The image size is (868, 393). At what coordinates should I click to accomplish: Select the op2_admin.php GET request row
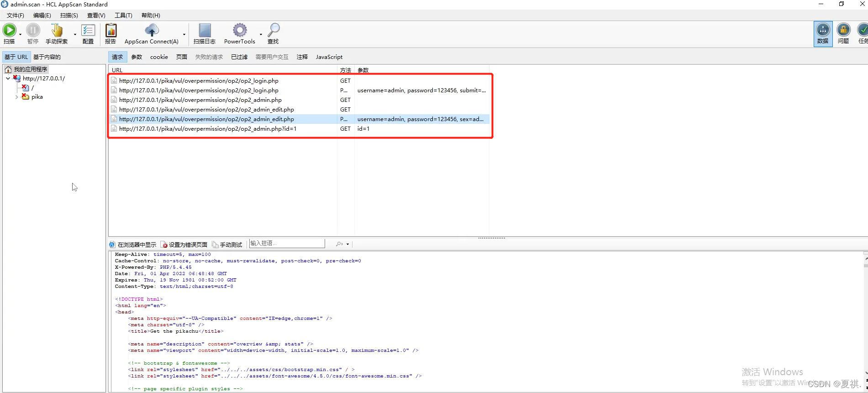(x=300, y=100)
